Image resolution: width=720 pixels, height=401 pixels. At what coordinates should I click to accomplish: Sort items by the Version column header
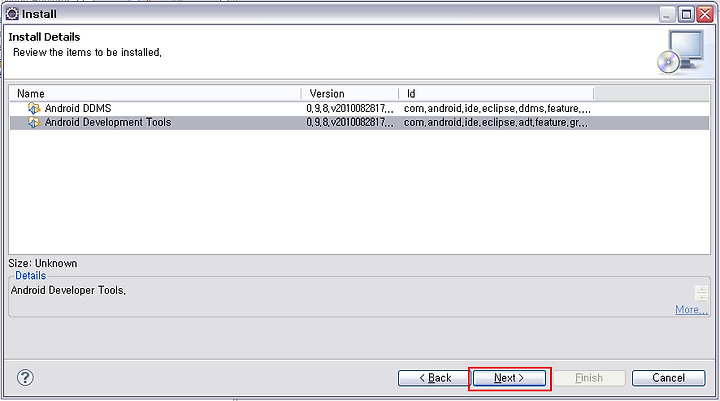[x=350, y=94]
